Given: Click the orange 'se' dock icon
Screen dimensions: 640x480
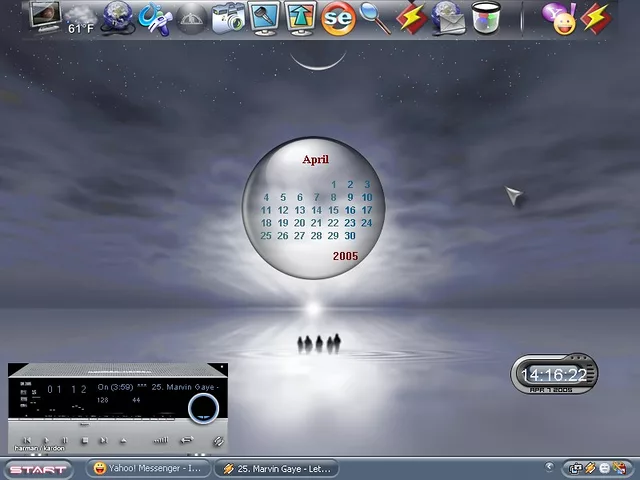Looking at the screenshot, I should (337, 17).
